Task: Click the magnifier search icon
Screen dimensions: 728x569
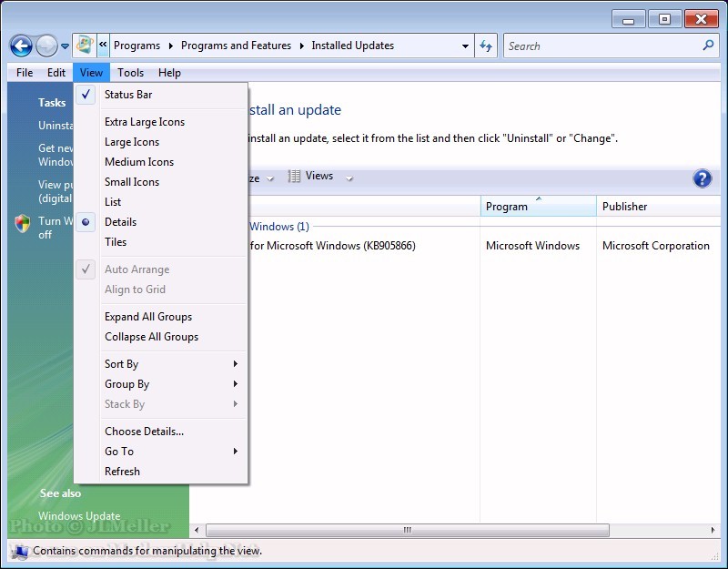Action: [x=708, y=46]
